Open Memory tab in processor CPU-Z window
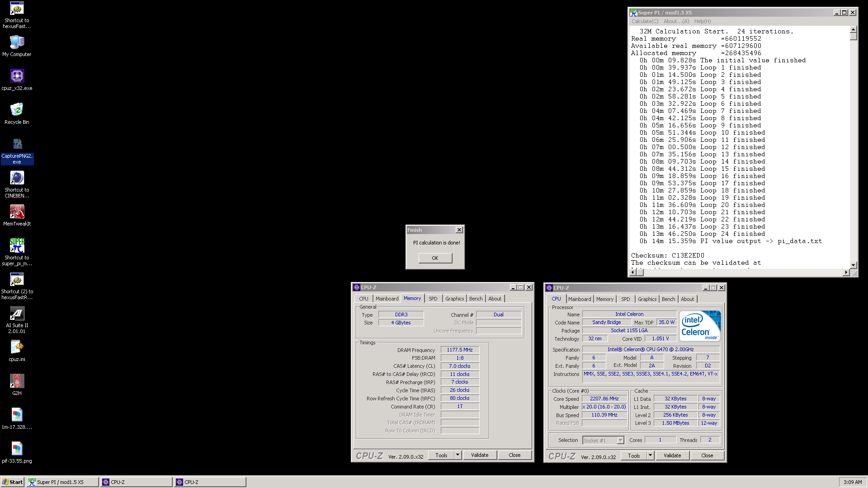The width and height of the screenshot is (868, 488). 604,299
